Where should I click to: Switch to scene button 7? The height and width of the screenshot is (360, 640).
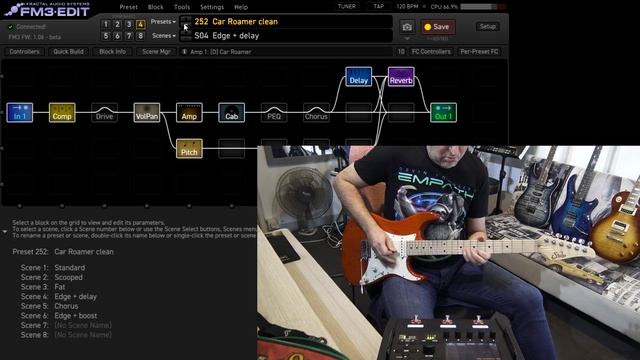click(x=129, y=36)
